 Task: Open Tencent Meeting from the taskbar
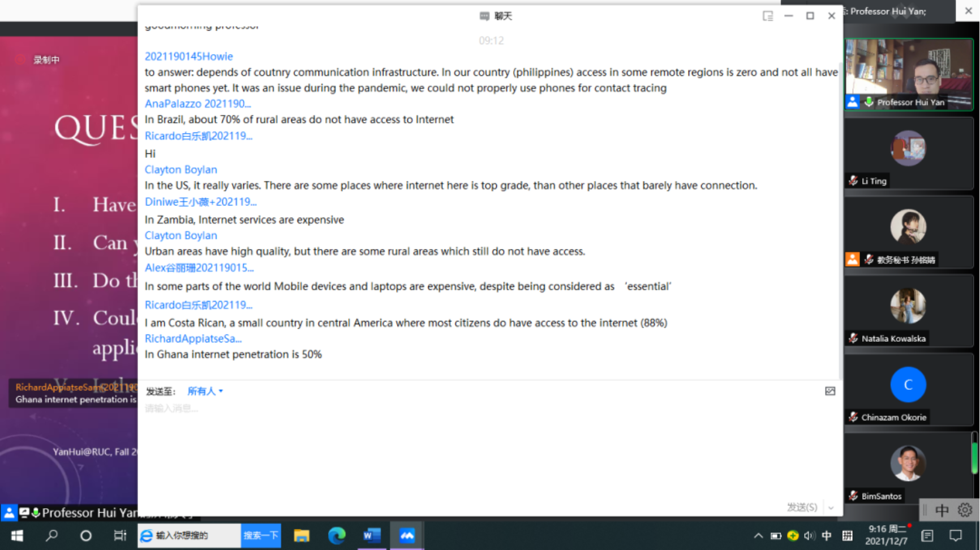tap(407, 535)
